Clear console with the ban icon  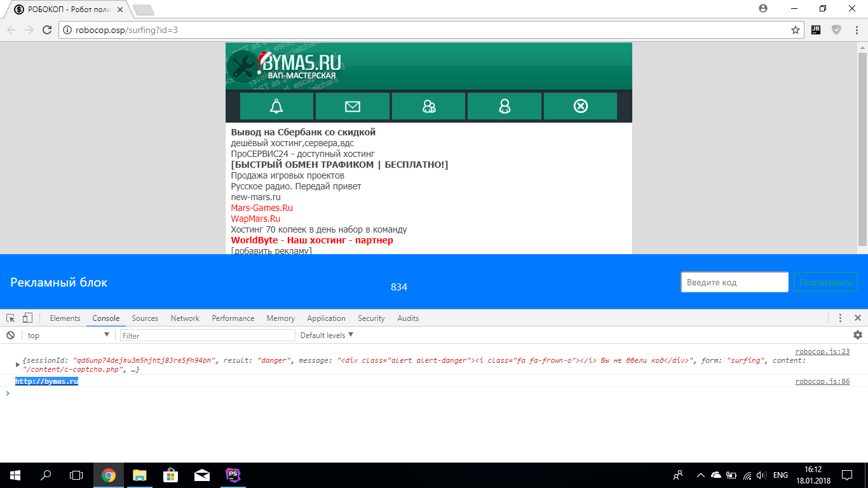coord(10,335)
